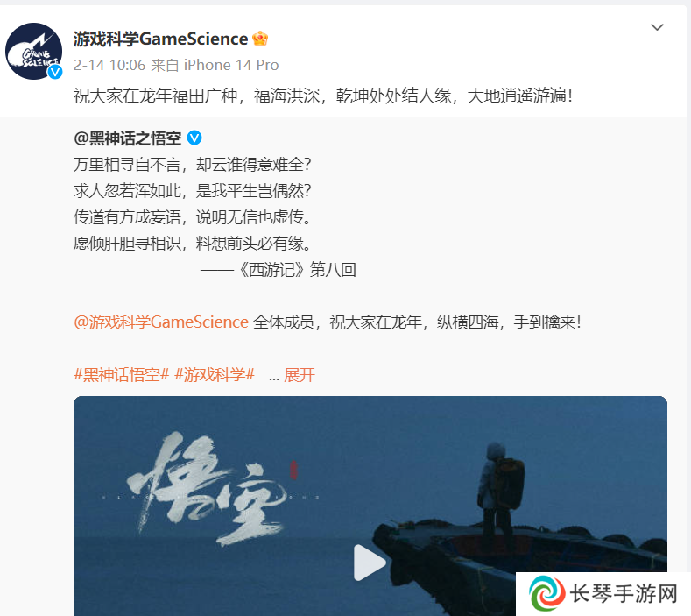Open 游戏科学GameScience username link
The width and height of the screenshot is (691, 616).
pos(160,39)
